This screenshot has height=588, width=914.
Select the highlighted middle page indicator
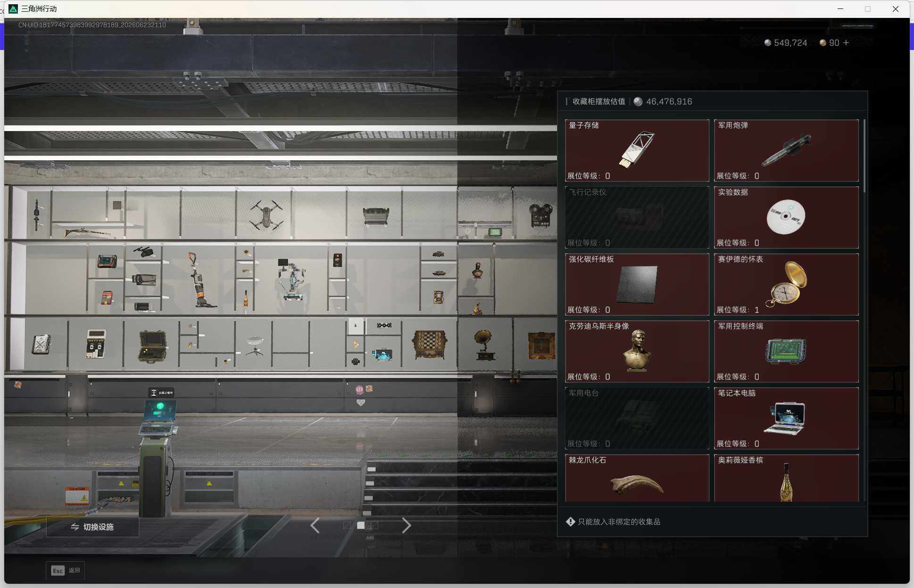361,525
